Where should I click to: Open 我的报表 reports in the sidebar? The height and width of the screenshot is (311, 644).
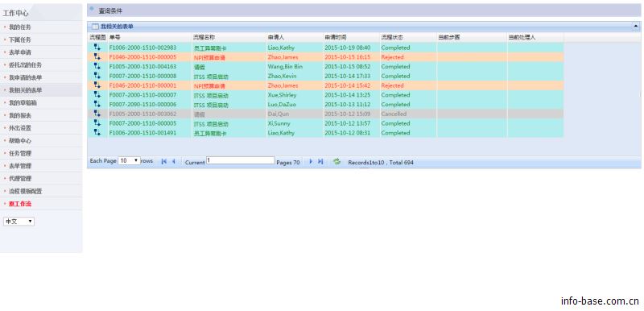coord(19,115)
